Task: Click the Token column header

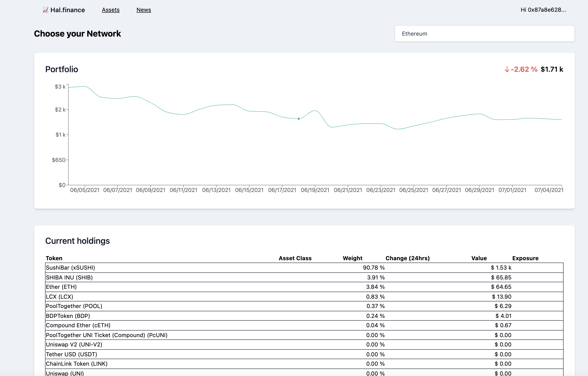Action: (54, 258)
